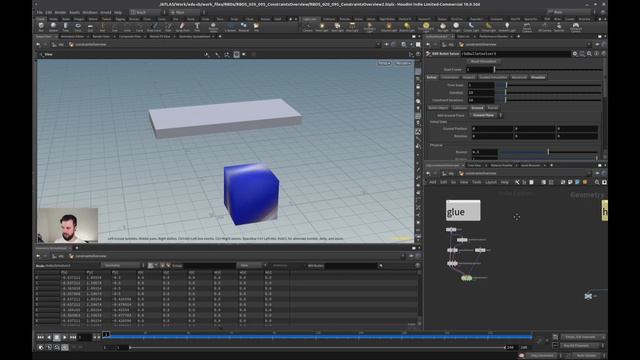Select the Spray Paint shelf tool
This screenshot has height=360, width=640.
[182, 27]
